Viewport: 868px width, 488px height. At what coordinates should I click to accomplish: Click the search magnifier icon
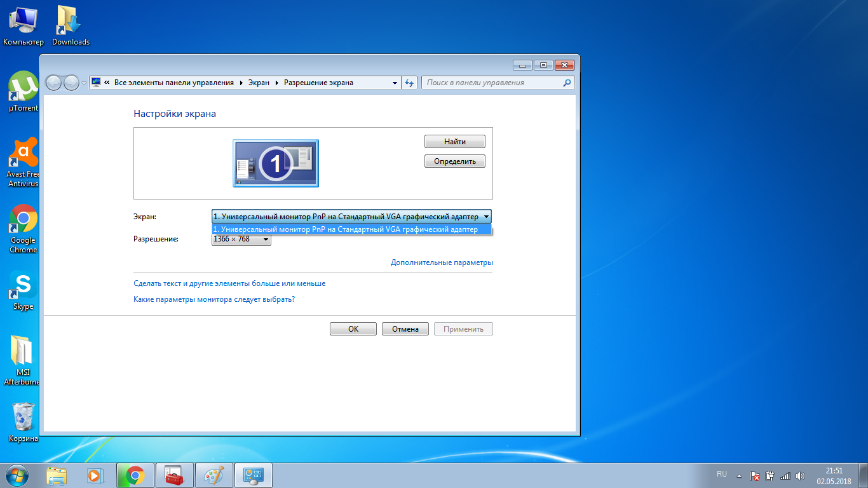tap(567, 83)
